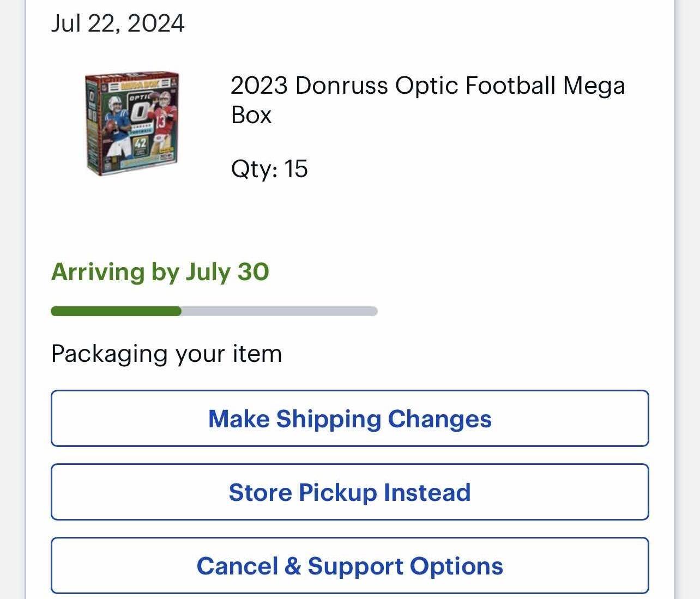Click the gray unfilled part of the progress bar
The height and width of the screenshot is (599, 700).
pos(279,311)
